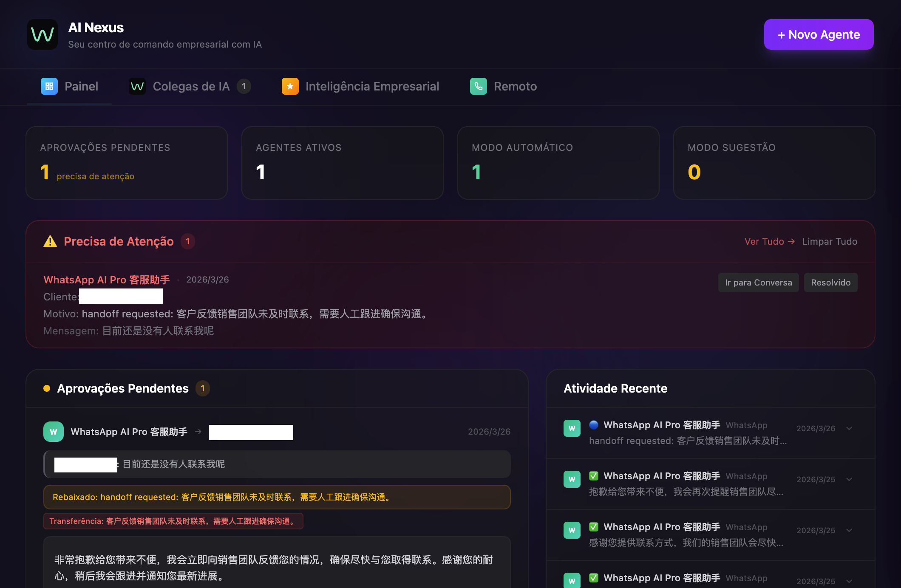
Task: Click the Remoto phone icon
Action: point(479,86)
